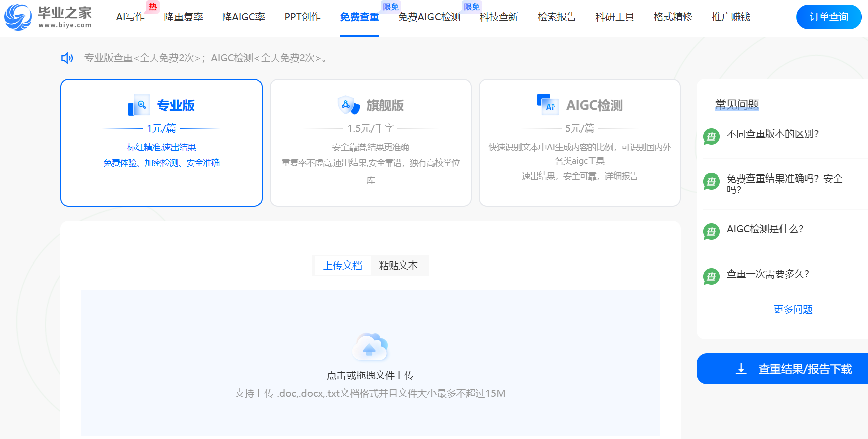Open the AI写作 menu item
The image size is (868, 439).
click(x=130, y=17)
